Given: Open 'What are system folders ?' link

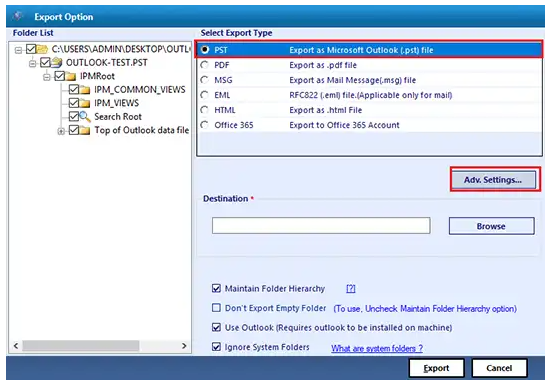Looking at the screenshot, I should 377,348.
